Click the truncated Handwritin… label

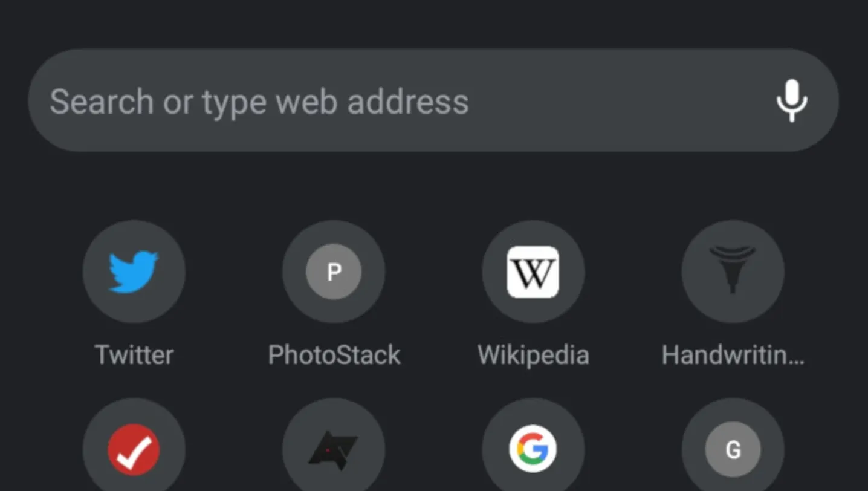click(733, 355)
